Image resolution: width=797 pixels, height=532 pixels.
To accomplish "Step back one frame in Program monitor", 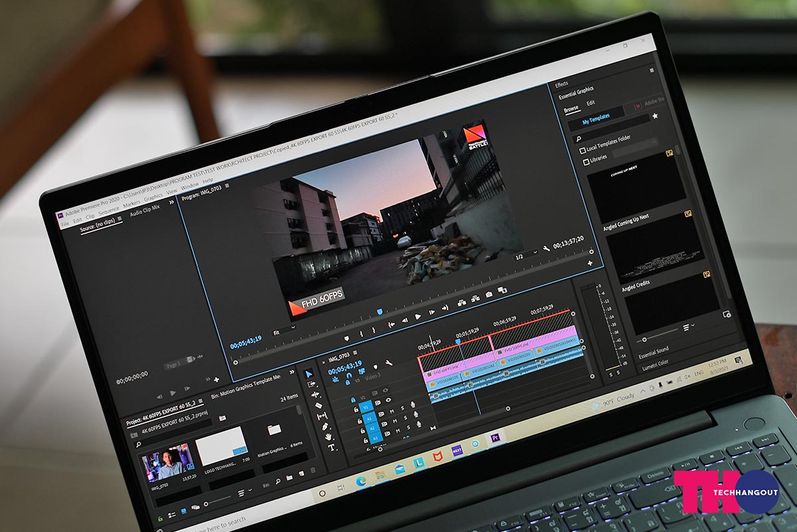I will pyautogui.click(x=404, y=320).
